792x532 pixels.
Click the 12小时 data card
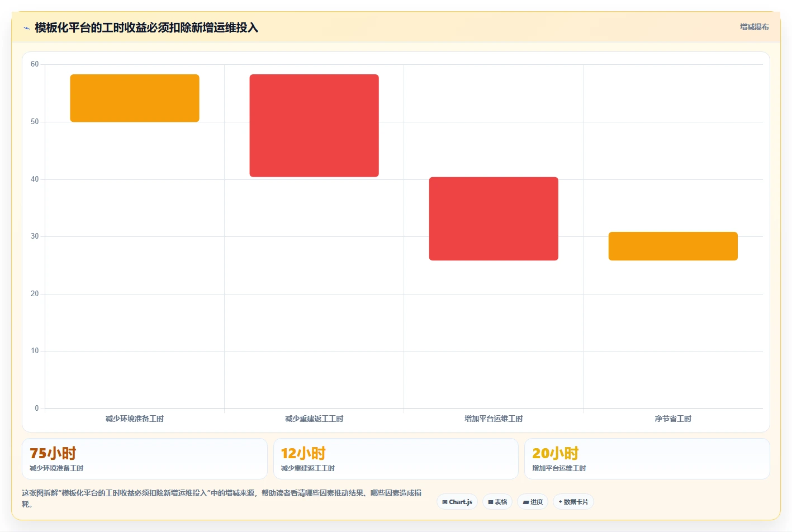click(396, 459)
